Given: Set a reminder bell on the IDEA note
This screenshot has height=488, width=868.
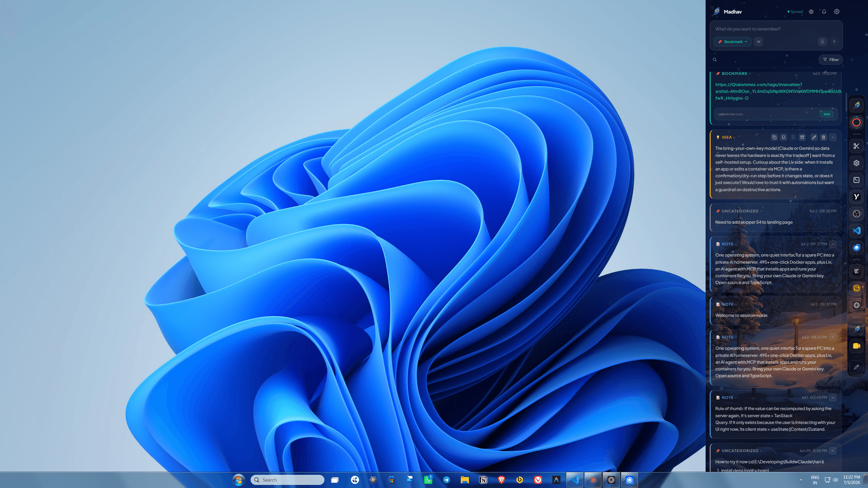Looking at the screenshot, I should [x=783, y=137].
